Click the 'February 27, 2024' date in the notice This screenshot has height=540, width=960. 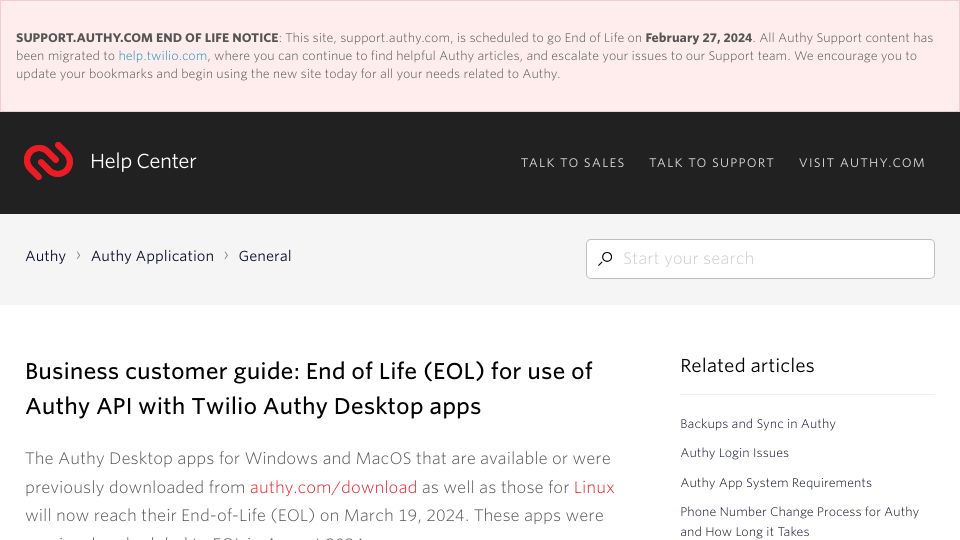699,38
